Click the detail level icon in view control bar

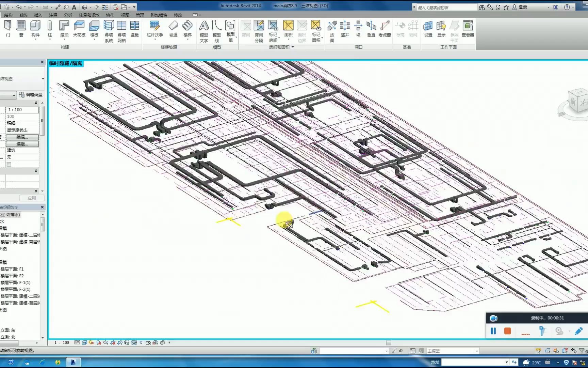(77, 342)
